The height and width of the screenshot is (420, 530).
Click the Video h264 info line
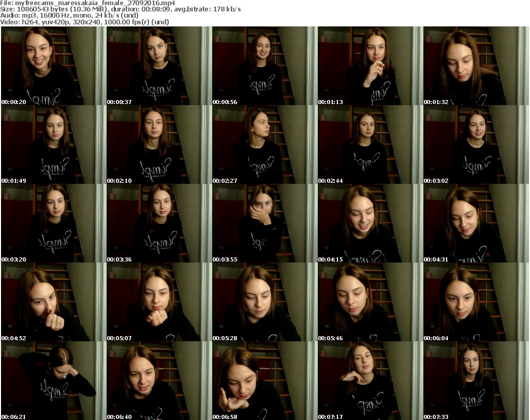pyautogui.click(x=84, y=22)
